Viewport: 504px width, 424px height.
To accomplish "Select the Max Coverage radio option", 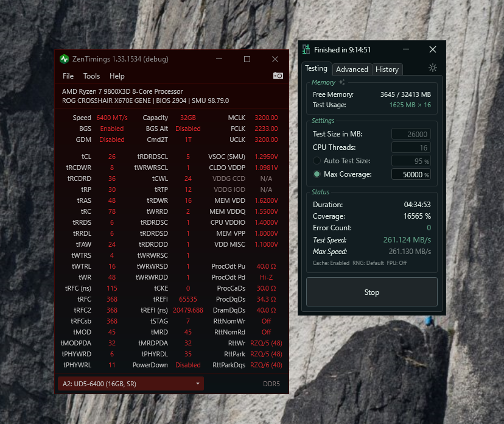I will [317, 174].
